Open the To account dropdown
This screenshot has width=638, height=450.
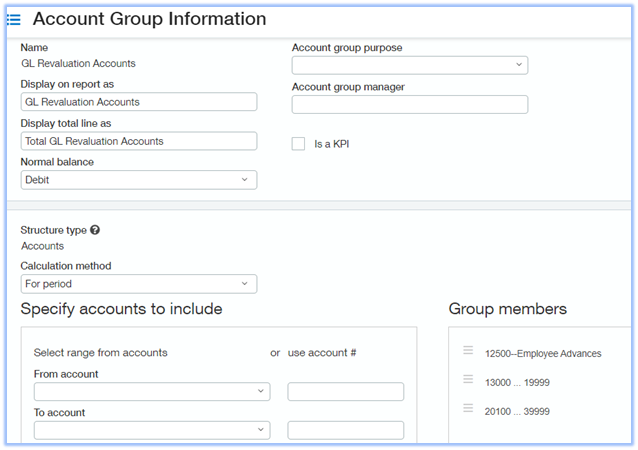click(151, 430)
